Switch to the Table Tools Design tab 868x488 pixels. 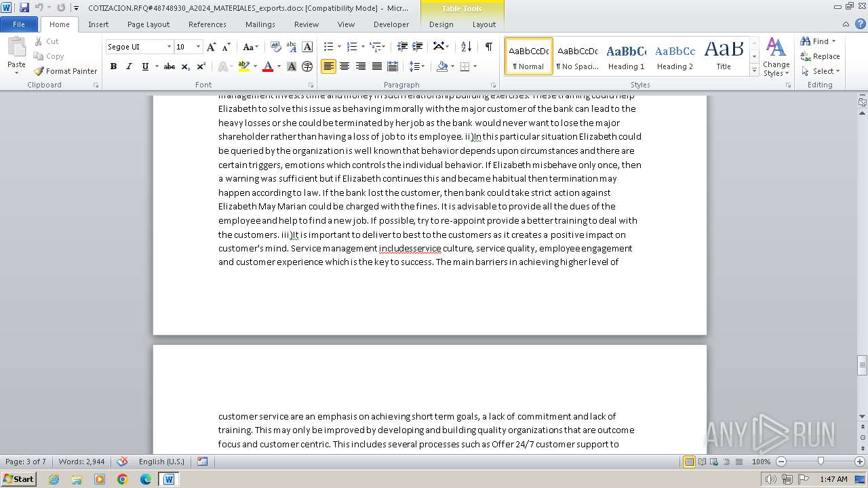(441, 24)
